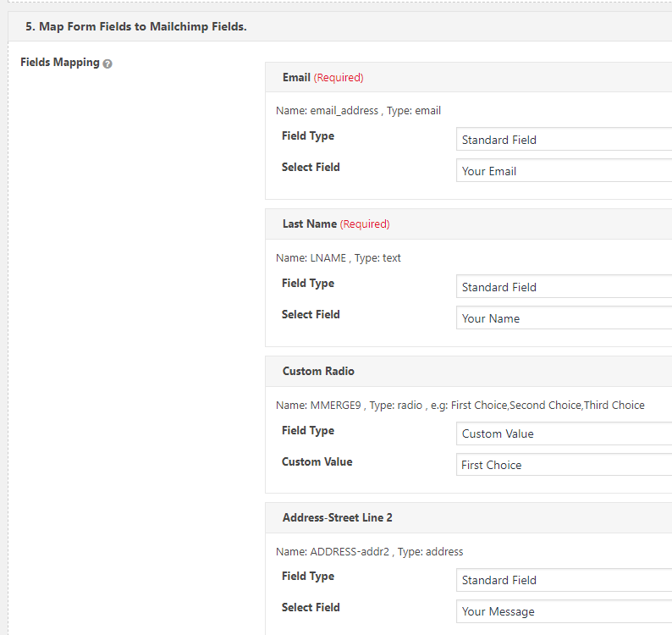Open the Last Name Field Type dropdown
Screen dimensions: 672x635
pos(563,287)
